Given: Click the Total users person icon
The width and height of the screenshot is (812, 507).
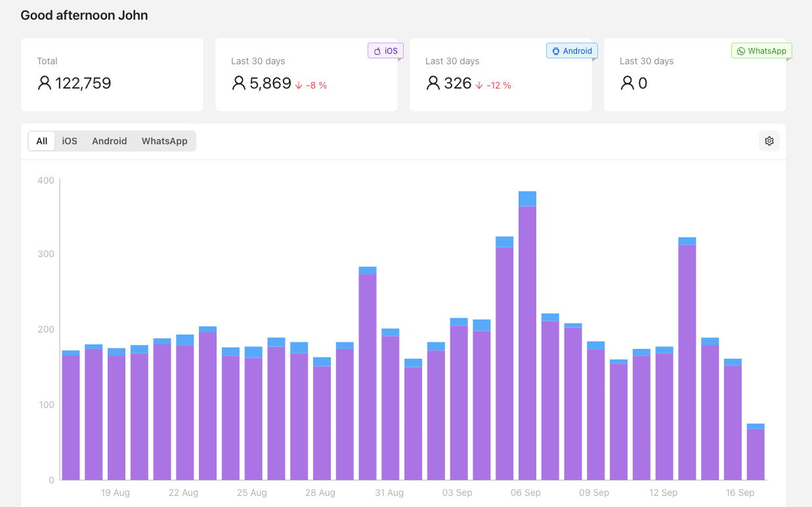Looking at the screenshot, I should click(45, 83).
